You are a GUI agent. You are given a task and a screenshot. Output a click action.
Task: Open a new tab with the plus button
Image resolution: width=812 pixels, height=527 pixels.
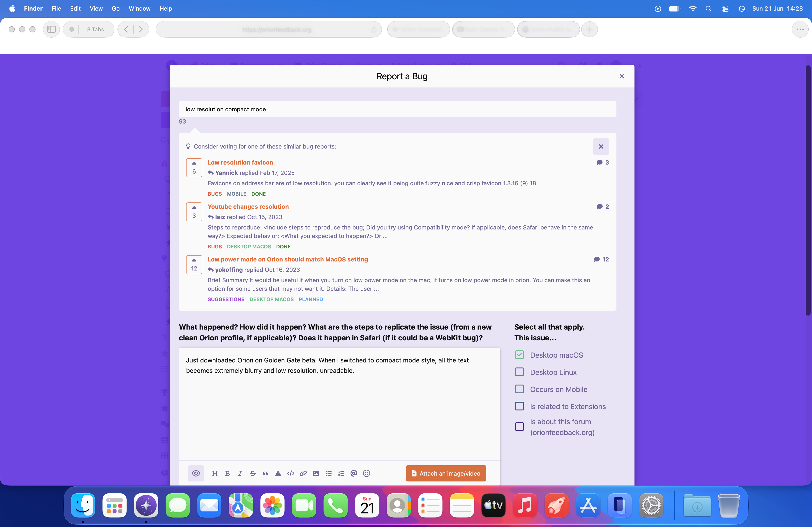[x=589, y=29]
